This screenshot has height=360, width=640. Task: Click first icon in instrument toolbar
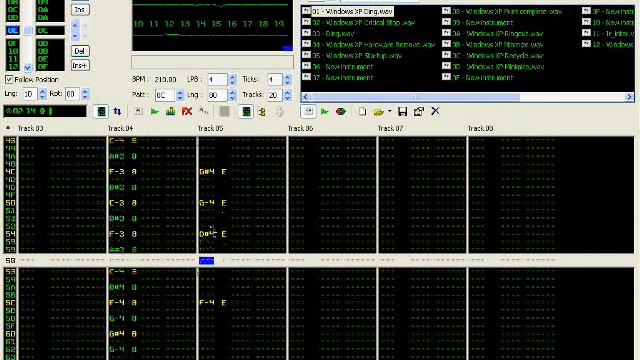[308, 111]
